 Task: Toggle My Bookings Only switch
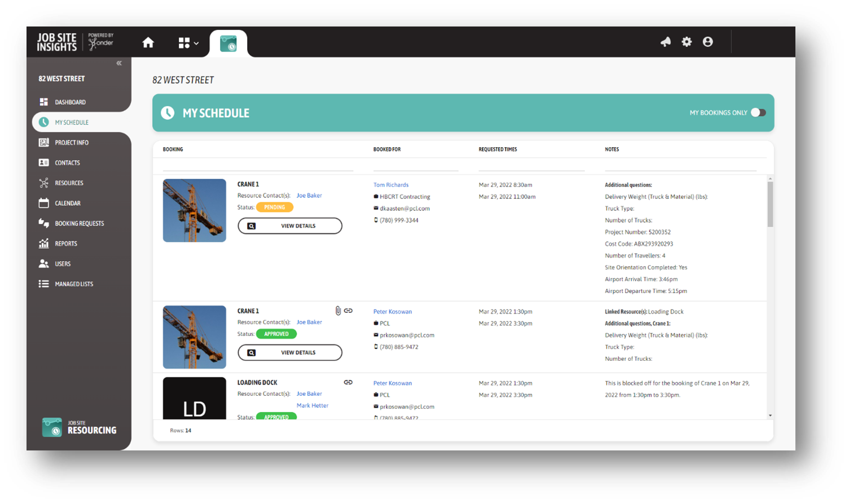click(758, 113)
